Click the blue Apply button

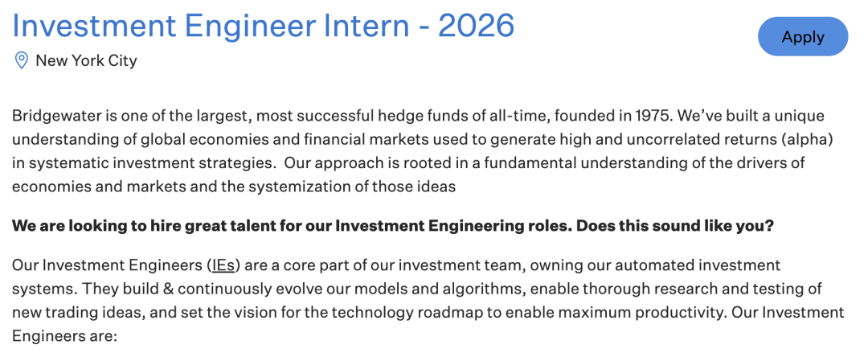803,36
